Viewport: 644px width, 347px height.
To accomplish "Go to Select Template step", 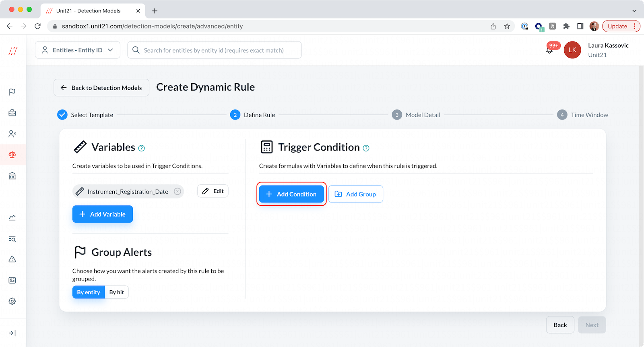I will [85, 115].
